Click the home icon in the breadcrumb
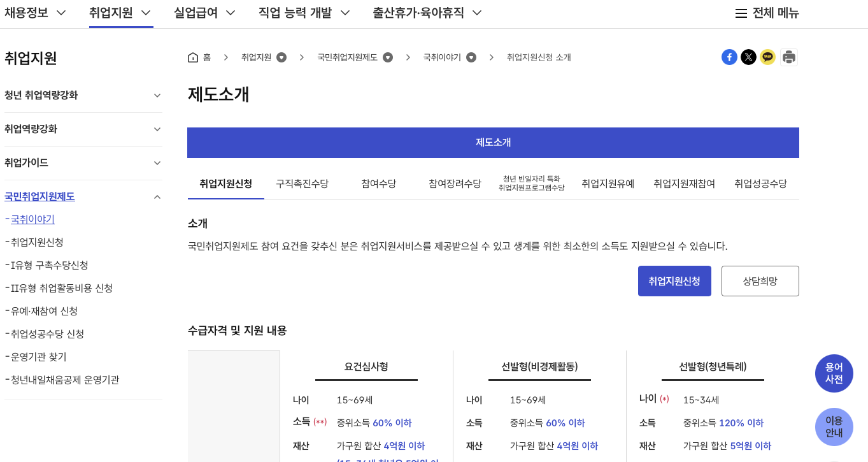 click(193, 57)
